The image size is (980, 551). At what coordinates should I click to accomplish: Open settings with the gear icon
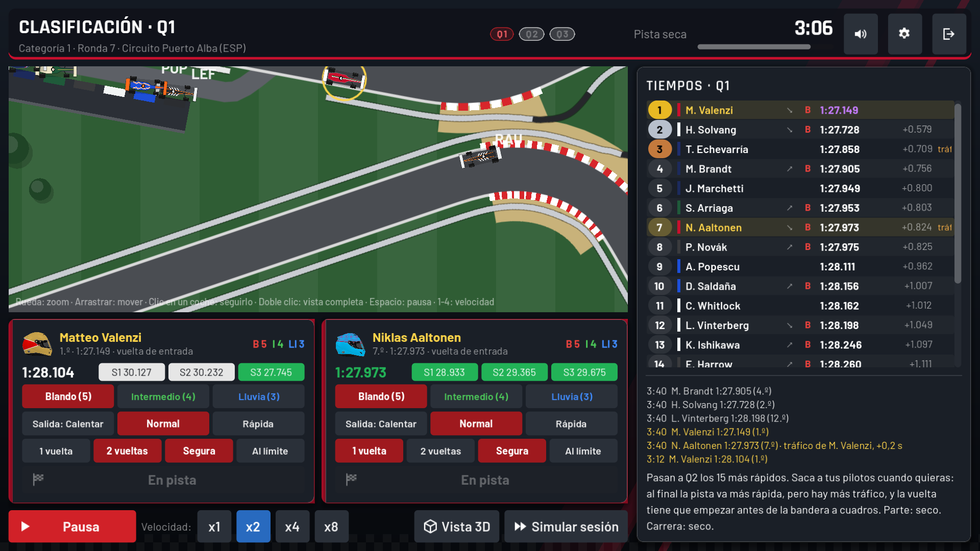pyautogui.click(x=904, y=34)
